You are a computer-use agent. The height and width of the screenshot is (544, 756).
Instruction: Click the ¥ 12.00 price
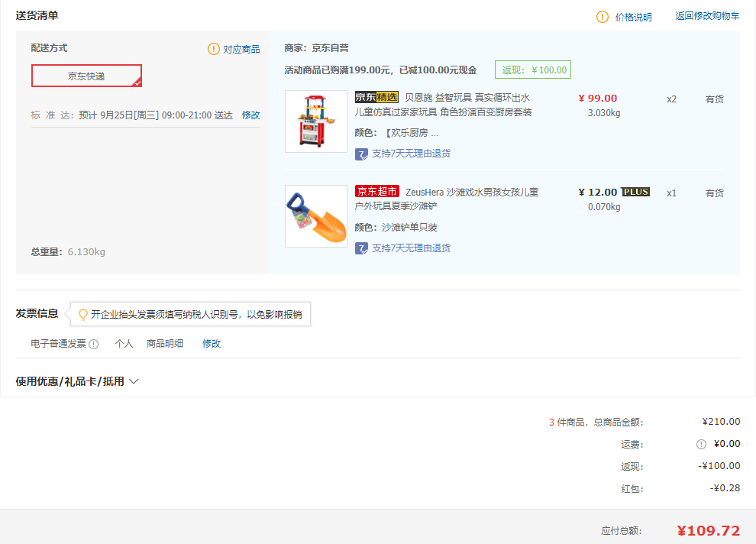tap(598, 193)
